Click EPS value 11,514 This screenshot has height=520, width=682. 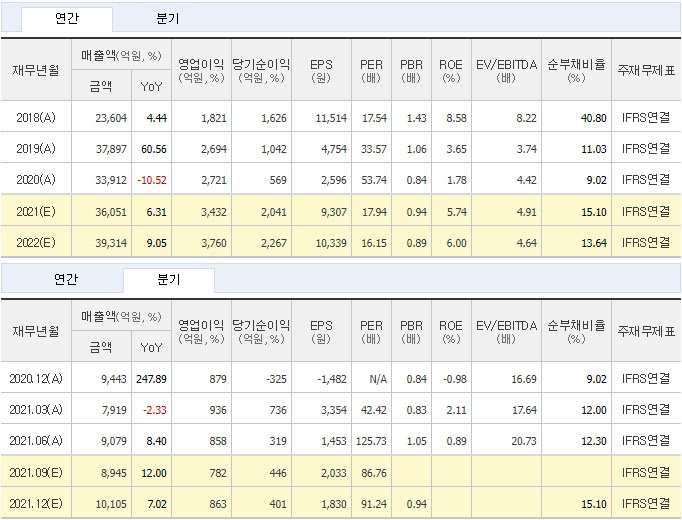click(331, 118)
